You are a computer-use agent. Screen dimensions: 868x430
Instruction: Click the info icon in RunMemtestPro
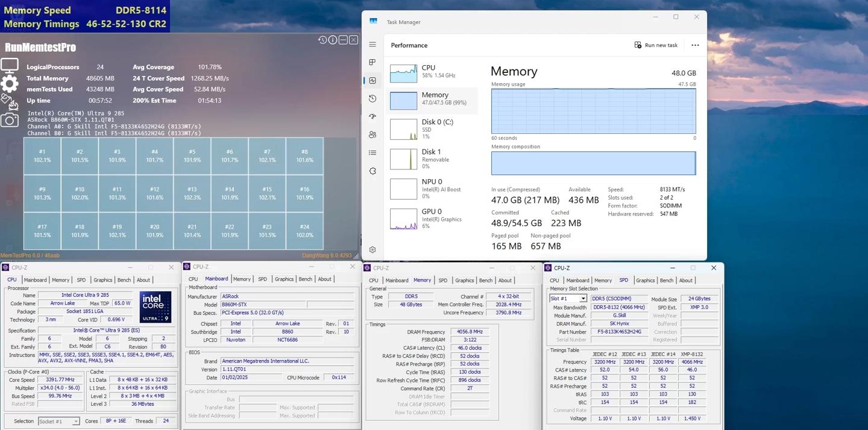click(333, 40)
